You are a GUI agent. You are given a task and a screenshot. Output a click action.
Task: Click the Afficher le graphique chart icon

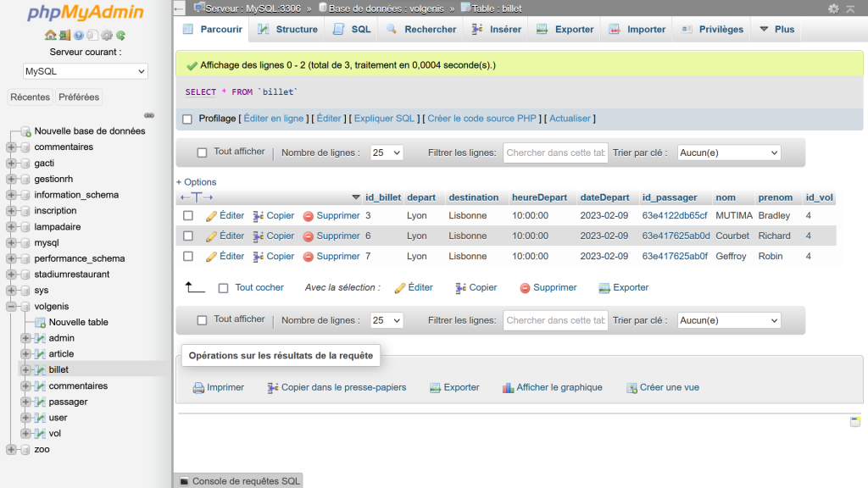tap(509, 388)
